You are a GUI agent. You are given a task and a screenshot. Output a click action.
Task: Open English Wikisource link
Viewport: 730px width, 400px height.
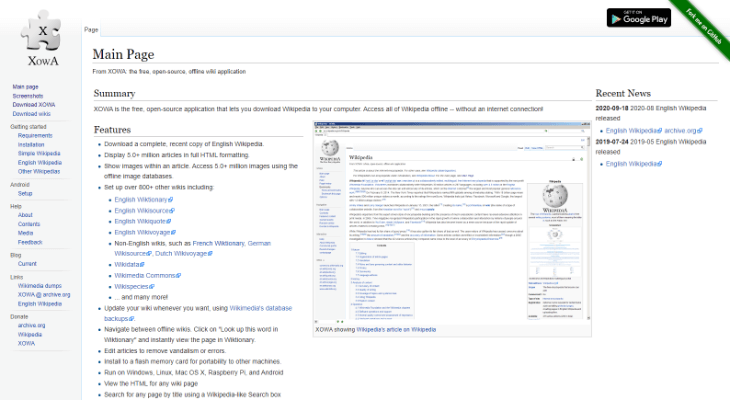145,210
